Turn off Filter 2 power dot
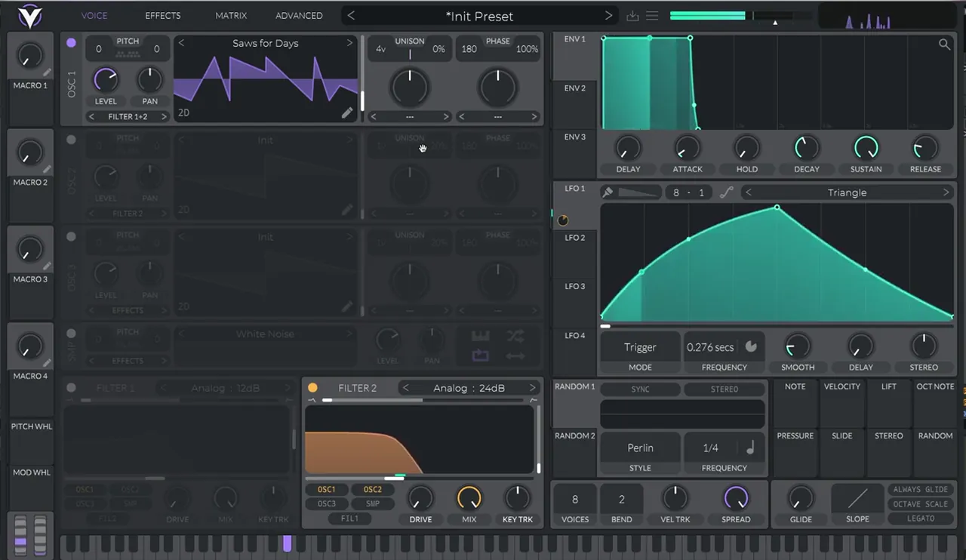This screenshot has width=966, height=560. 312,388
